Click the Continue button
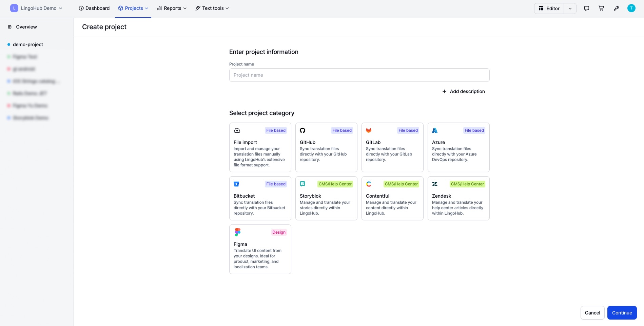 click(x=622, y=313)
